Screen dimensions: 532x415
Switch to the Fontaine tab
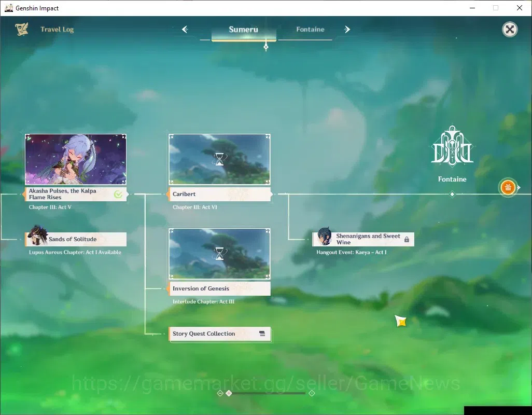[x=310, y=30]
